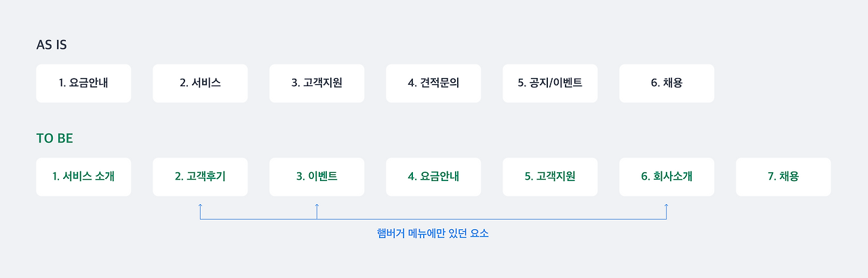Click the blue '햄버거 메뉴에만 있던 요소' caption
The image size is (868, 278).
pos(433,234)
